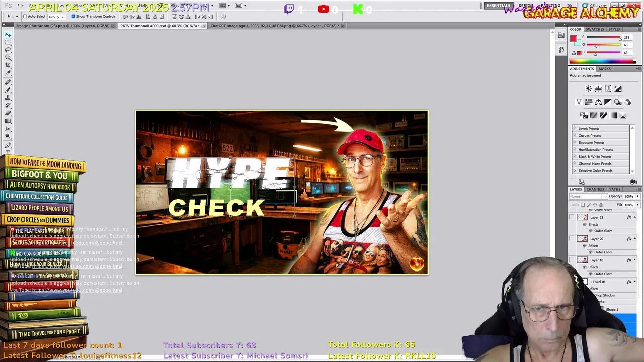
Task: Select Layer 18 thumbnail
Action: pyautogui.click(x=582, y=260)
